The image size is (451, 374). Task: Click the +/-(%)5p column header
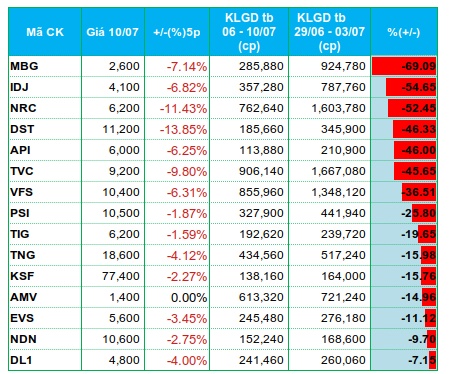[x=177, y=32]
